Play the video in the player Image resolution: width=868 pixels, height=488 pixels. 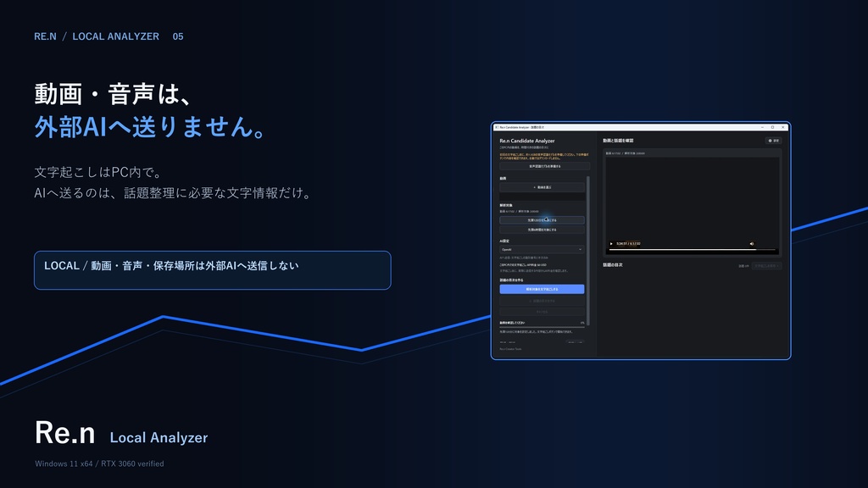tap(611, 243)
